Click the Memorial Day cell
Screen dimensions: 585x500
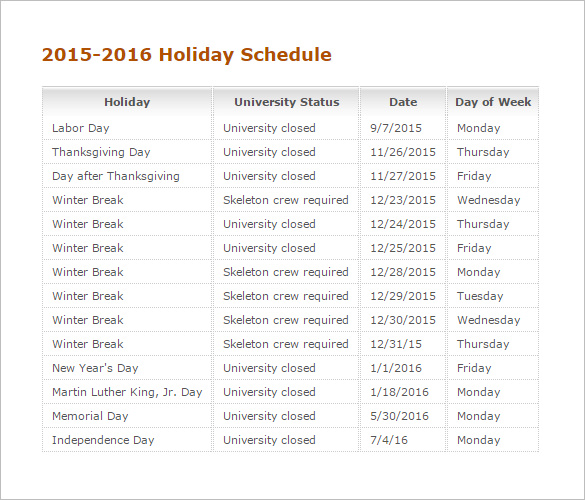pyautogui.click(x=127, y=416)
